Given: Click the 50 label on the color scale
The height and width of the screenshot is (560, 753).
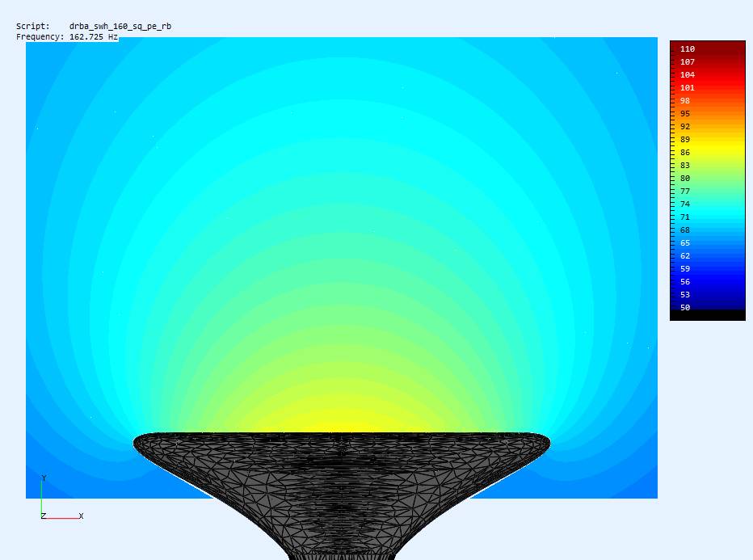Looking at the screenshot, I should click(685, 308).
